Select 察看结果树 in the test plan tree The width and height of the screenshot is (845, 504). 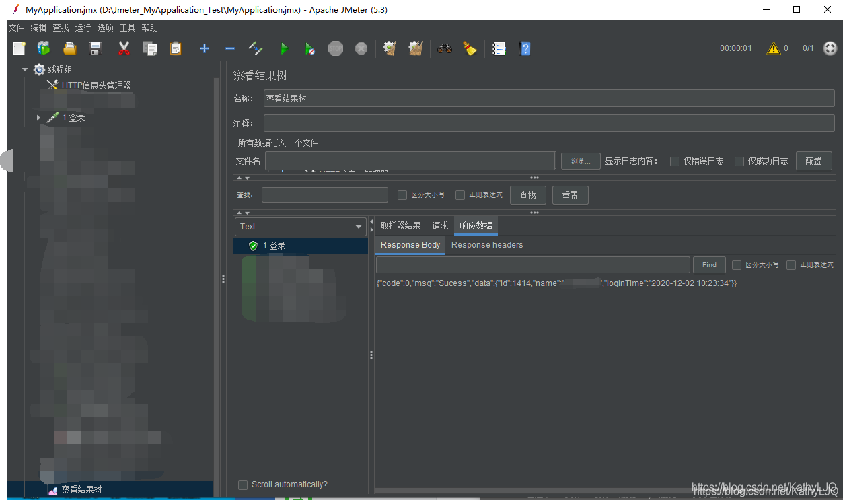pos(81,490)
